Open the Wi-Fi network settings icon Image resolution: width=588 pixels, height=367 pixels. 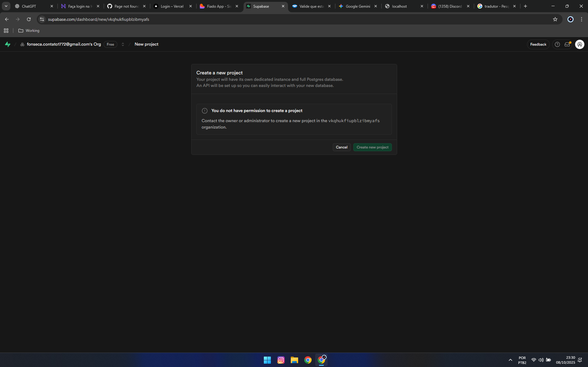click(x=534, y=360)
